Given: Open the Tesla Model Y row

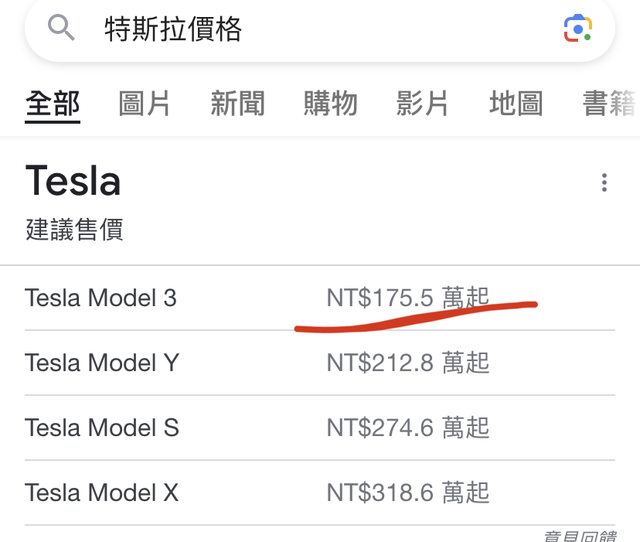Looking at the screenshot, I should [102, 362].
